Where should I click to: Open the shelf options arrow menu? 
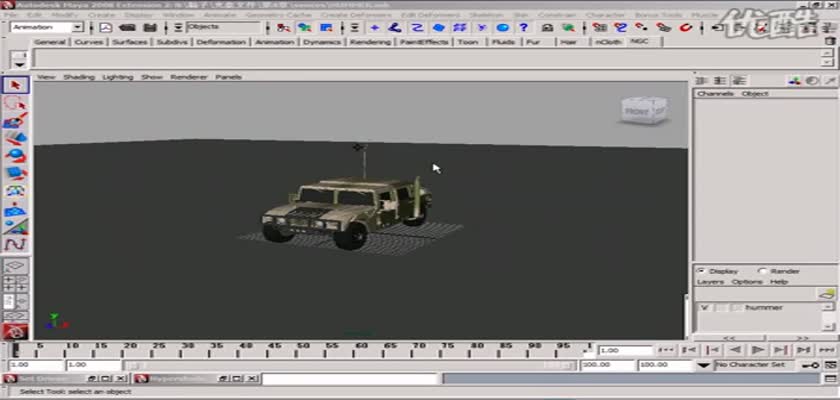tap(20, 64)
